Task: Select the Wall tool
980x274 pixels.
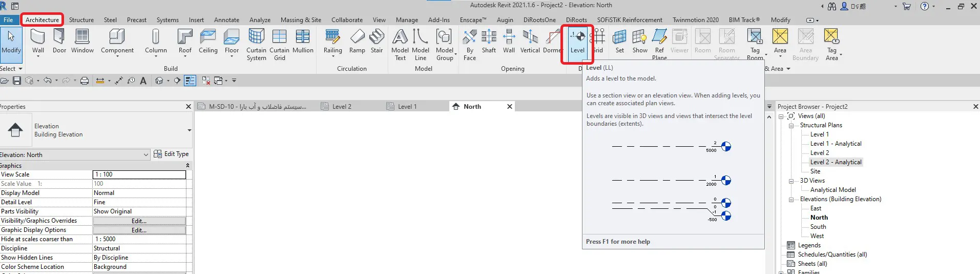Action: (x=38, y=42)
